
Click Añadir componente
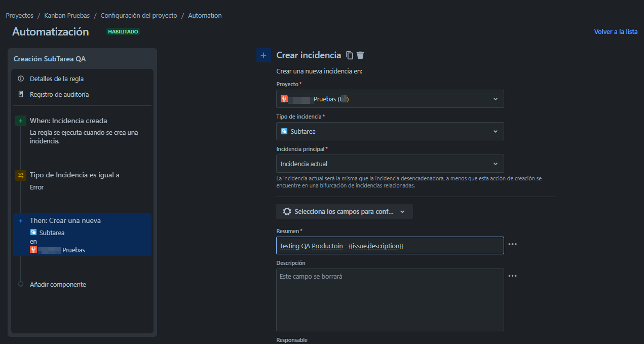[x=58, y=285]
